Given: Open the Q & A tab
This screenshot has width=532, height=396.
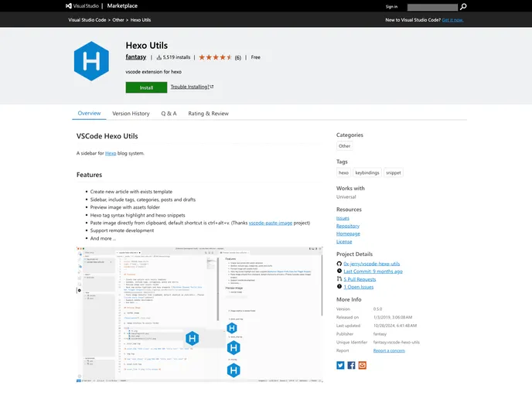Looking at the screenshot, I should [169, 114].
